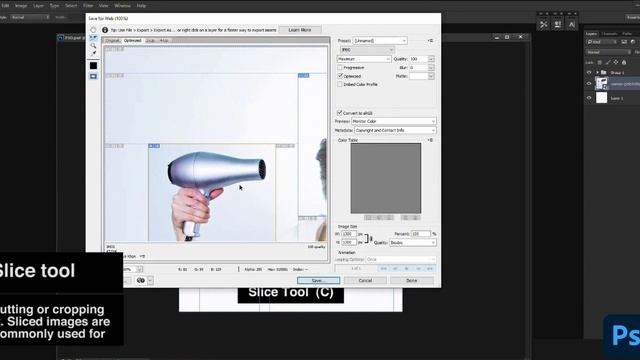Viewport: 640px width, 360px height.
Task: Open the crossed-tools panel icon in the collapsed dock
Action: (x=544, y=24)
